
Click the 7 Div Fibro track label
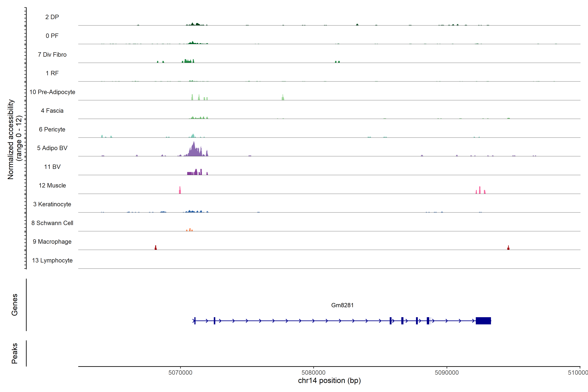(52, 55)
